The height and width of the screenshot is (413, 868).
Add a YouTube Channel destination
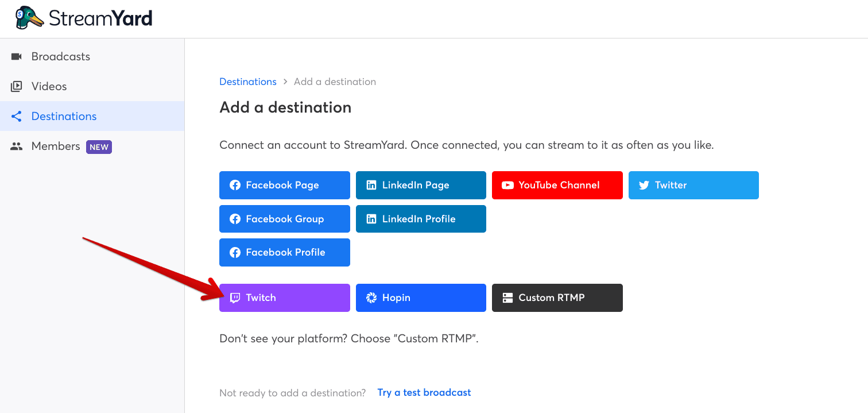pyautogui.click(x=557, y=185)
